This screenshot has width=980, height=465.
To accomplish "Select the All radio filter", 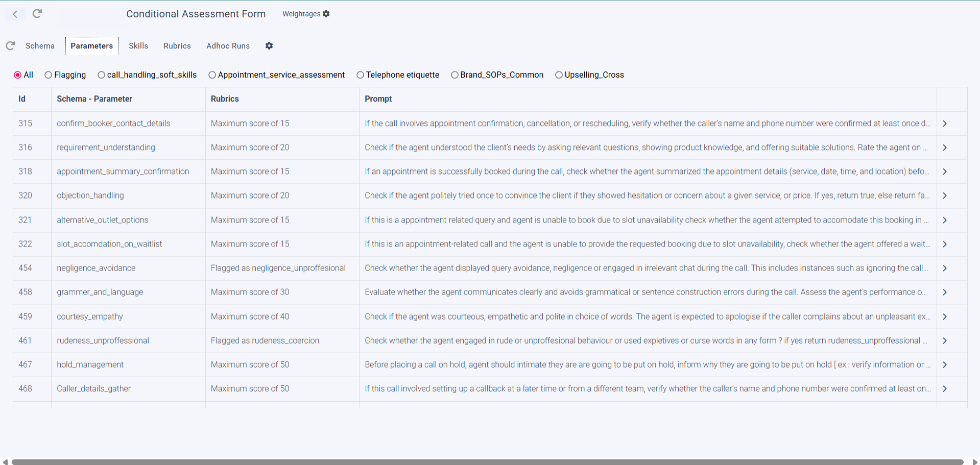I will 18,75.
